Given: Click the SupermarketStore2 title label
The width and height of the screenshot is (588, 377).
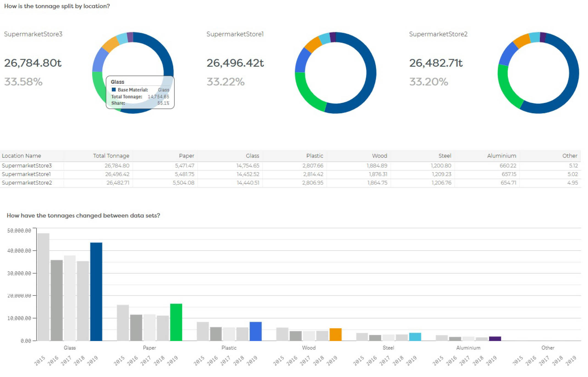Looking at the screenshot, I should point(438,34).
